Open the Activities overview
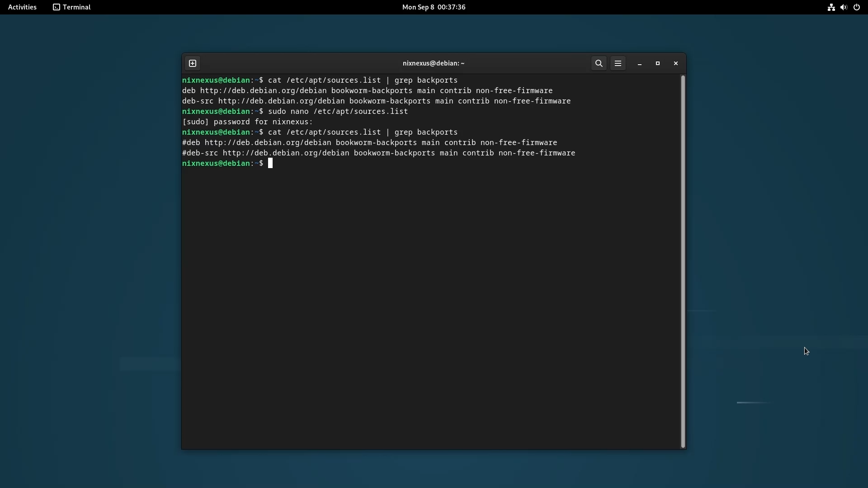 (22, 7)
